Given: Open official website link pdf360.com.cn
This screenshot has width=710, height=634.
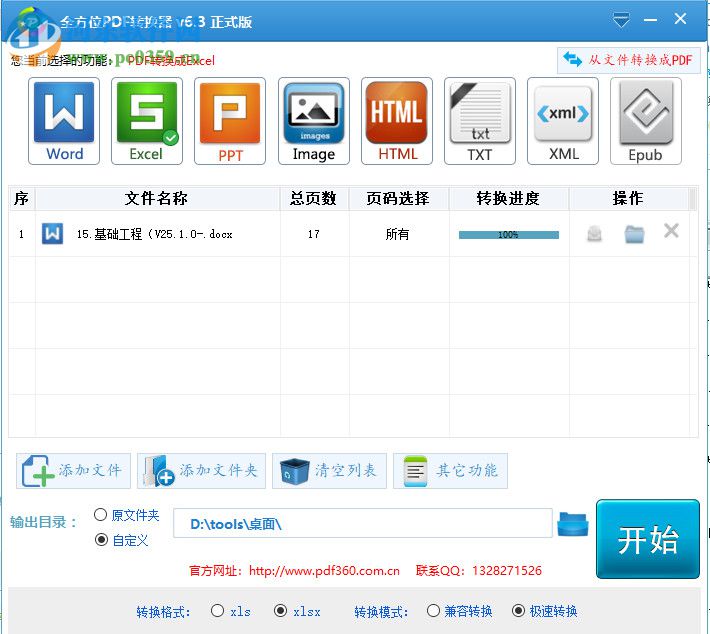Looking at the screenshot, I should [x=324, y=571].
